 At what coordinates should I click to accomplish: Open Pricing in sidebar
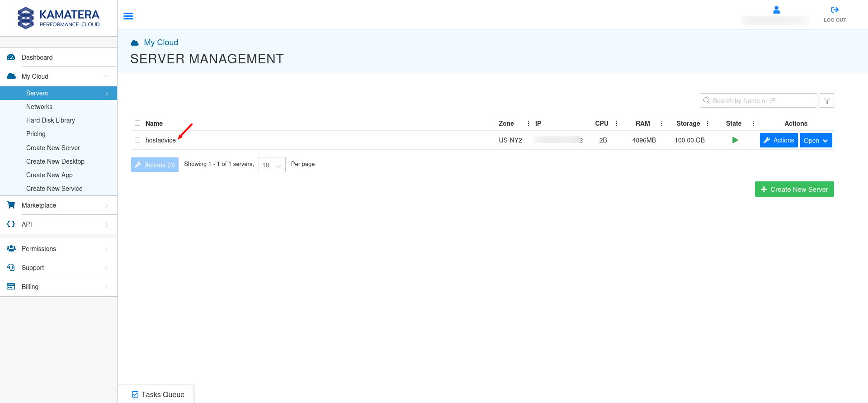[x=36, y=134]
